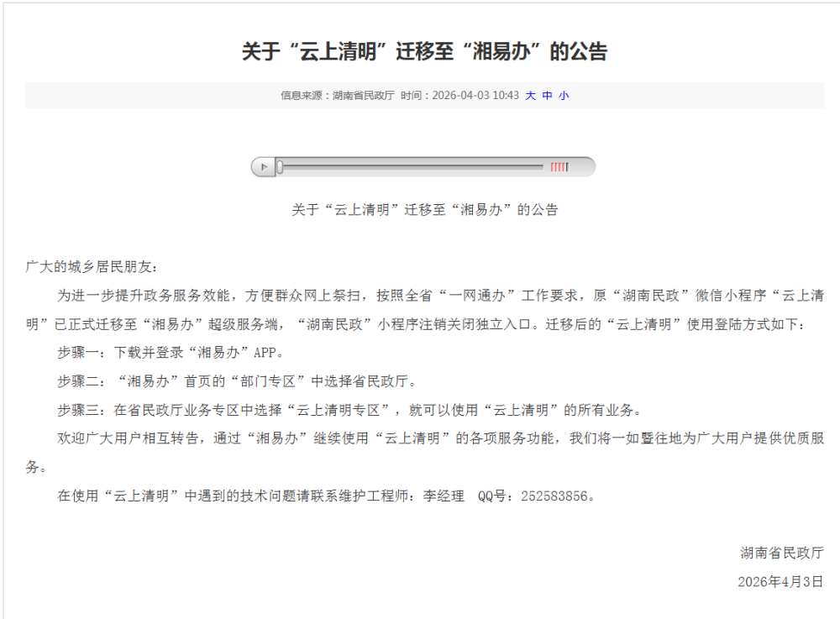Image resolution: width=840 pixels, height=619 pixels.
Task: Click the 步骤二 部门专区 line
Action: pyautogui.click(x=238, y=381)
